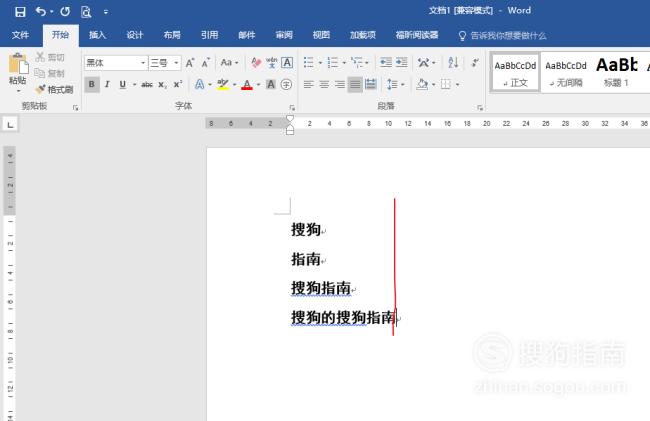Toggle bold formatting
Viewport: 650px width, 421px height.
click(x=92, y=85)
